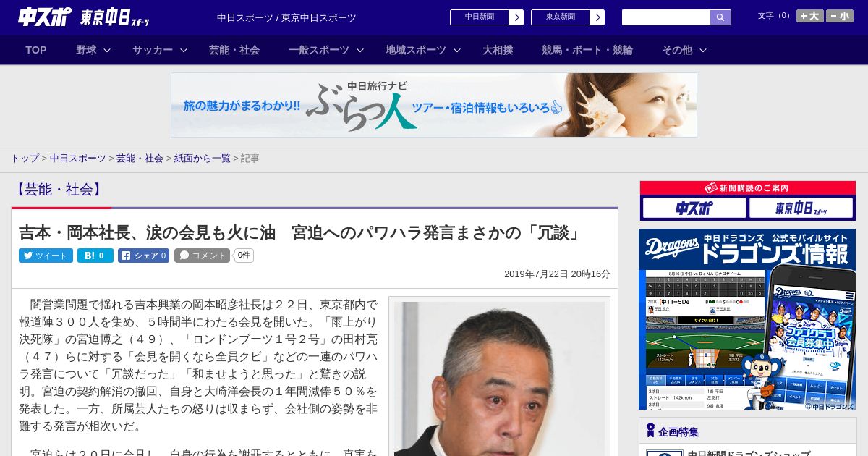The image size is (868, 456).
Task: Click the 0件 comment count
Action: tap(244, 256)
